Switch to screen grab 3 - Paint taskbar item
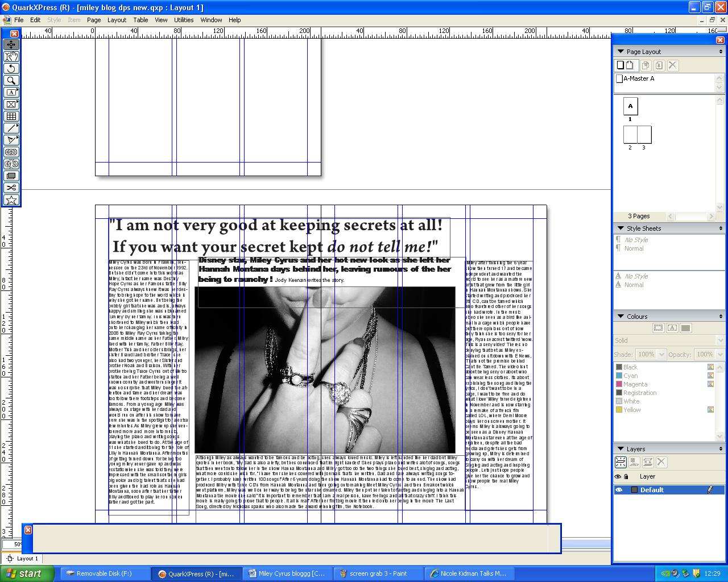728x582 pixels. [x=379, y=573]
